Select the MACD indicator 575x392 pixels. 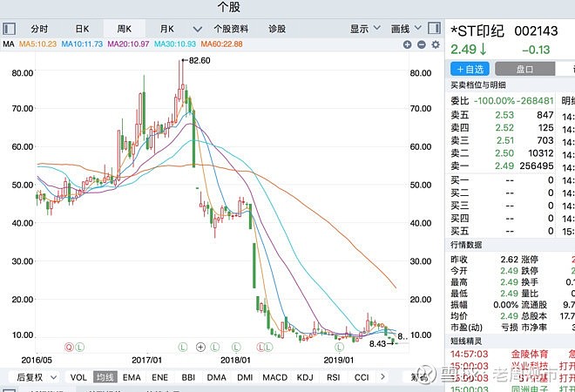[275, 377]
